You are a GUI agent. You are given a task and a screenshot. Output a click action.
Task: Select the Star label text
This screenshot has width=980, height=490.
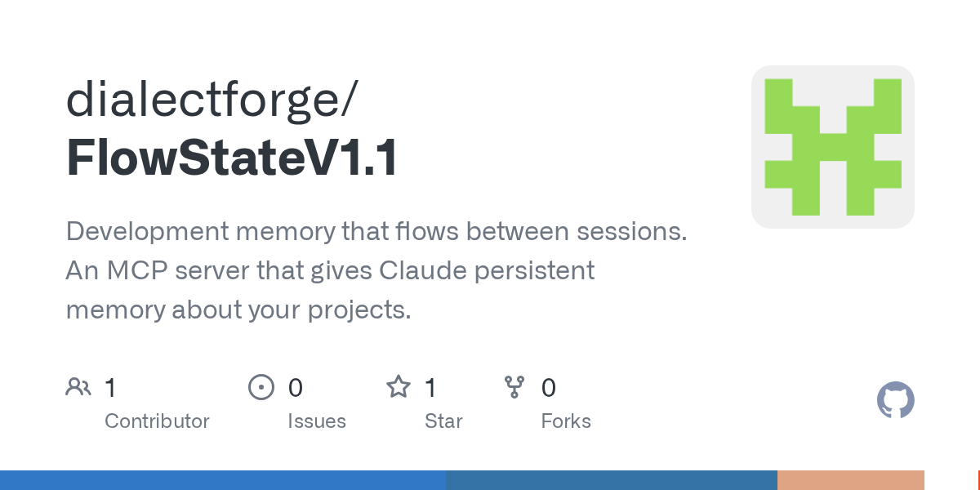click(x=443, y=421)
